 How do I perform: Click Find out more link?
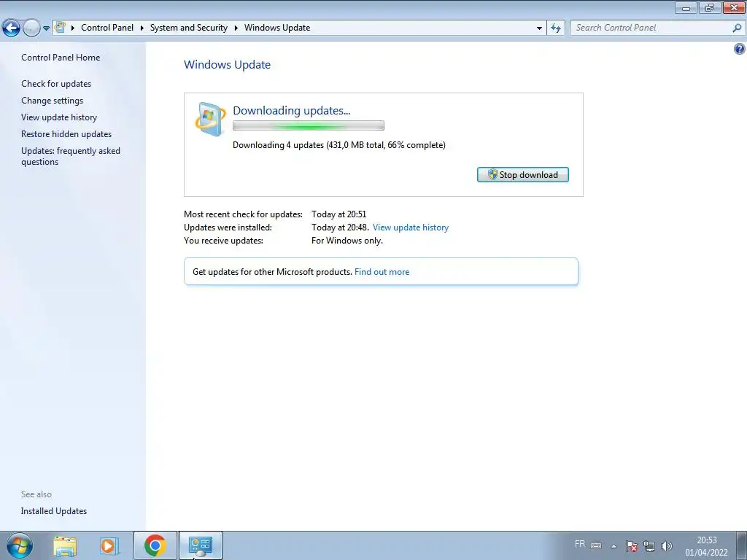click(x=382, y=272)
